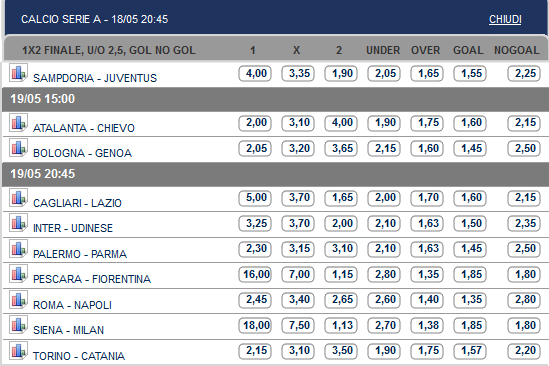Select Pescara home win odds 16,00
This screenshot has height=366, width=549.
click(x=255, y=274)
